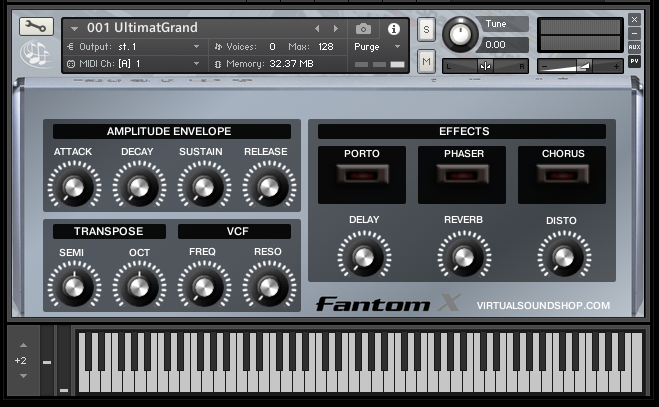Open the MIDI Ch channel dropdown

click(130, 63)
